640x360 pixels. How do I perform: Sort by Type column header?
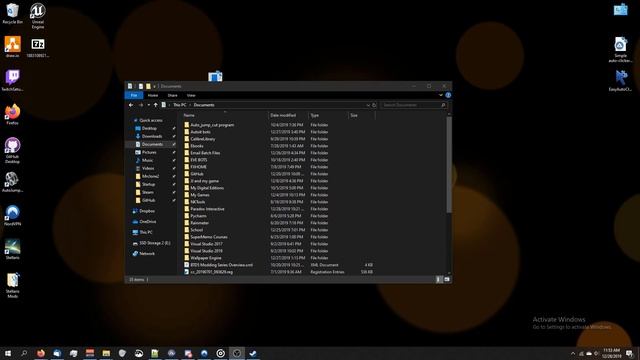click(328, 116)
